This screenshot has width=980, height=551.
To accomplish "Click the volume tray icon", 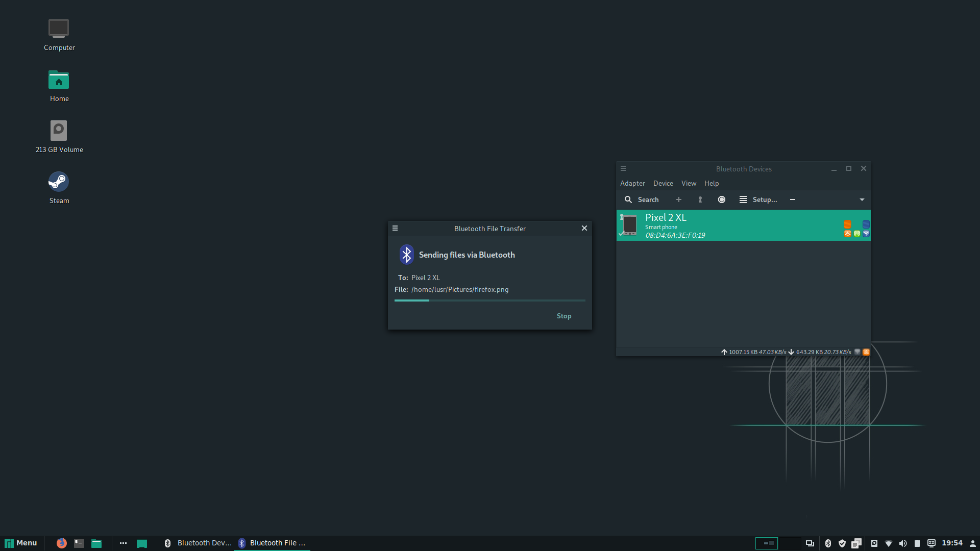I will pyautogui.click(x=903, y=543).
